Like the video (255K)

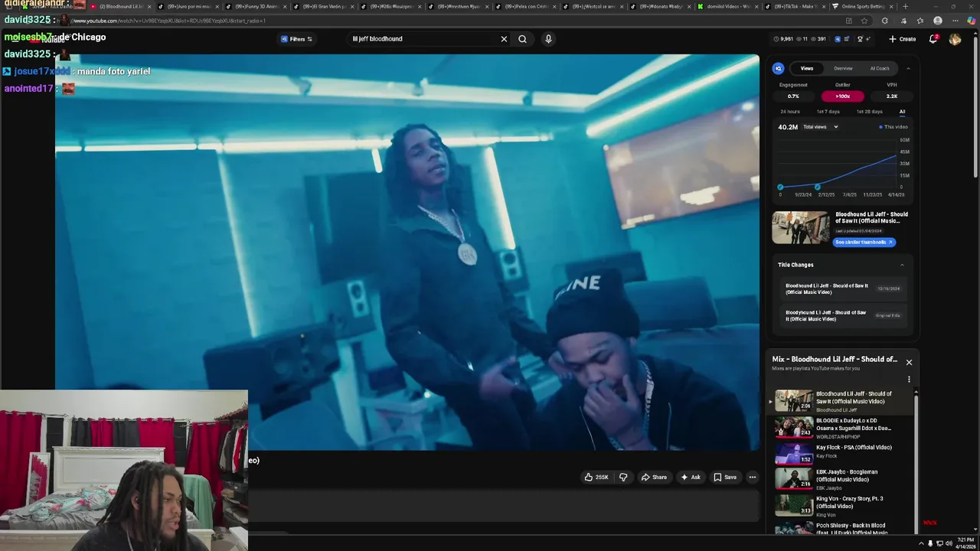tap(596, 478)
